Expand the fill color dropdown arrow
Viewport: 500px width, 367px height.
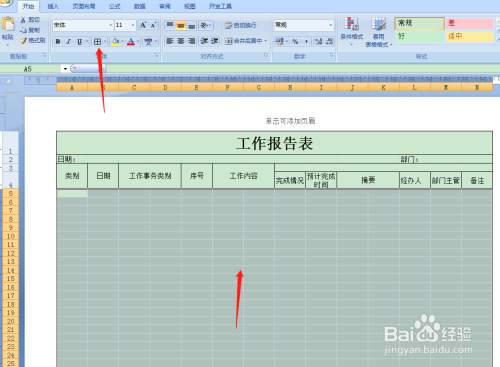pos(122,42)
